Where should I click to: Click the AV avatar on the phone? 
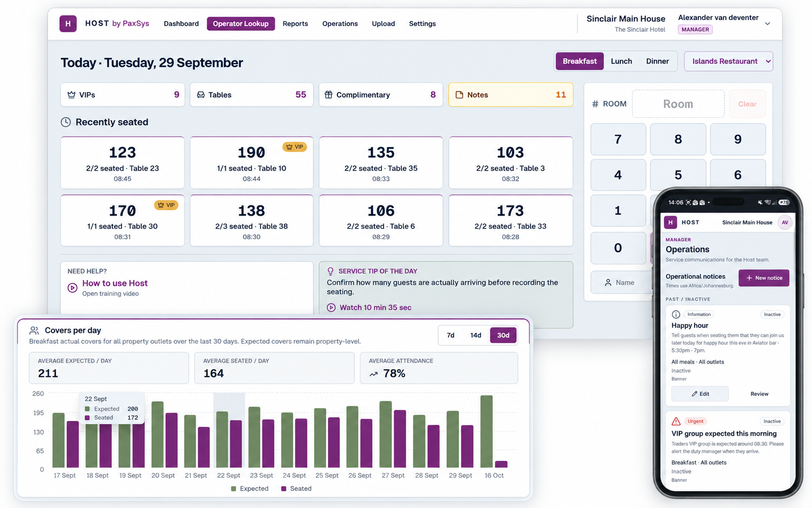point(785,222)
